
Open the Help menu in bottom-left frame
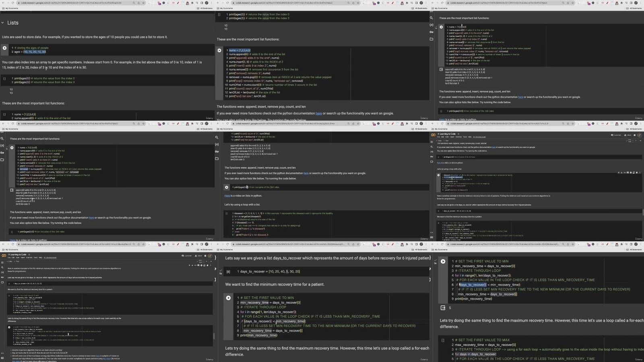coord(41,258)
